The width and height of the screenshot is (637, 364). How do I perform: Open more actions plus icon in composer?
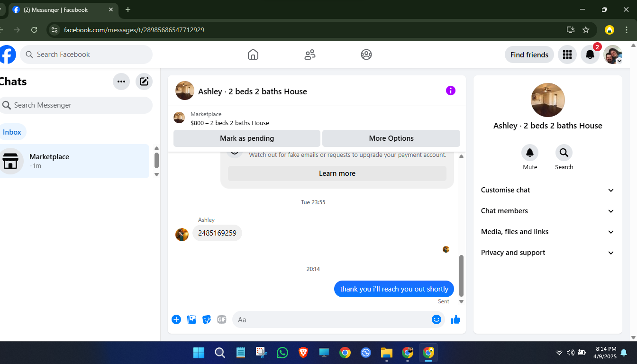176,319
